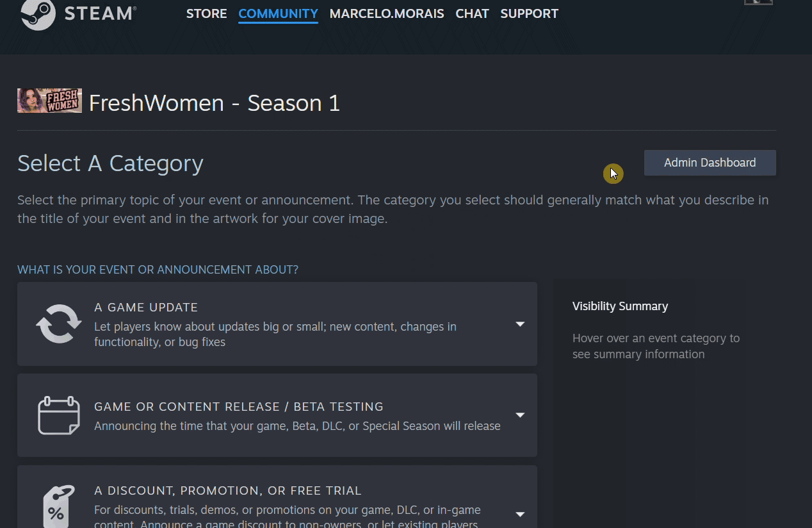Click 'Hover over an event category' hint text
Viewport: 812px width, 528px height.
(x=656, y=346)
